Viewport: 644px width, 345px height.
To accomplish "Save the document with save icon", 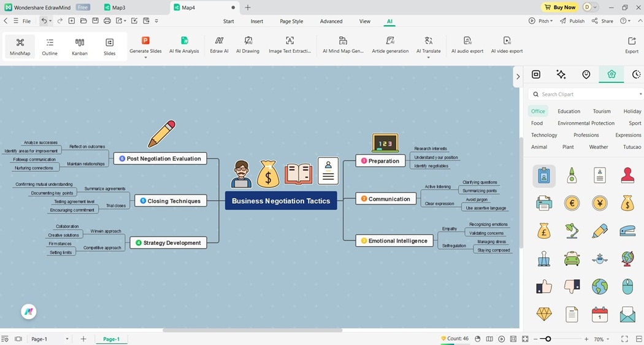I will click(x=95, y=20).
